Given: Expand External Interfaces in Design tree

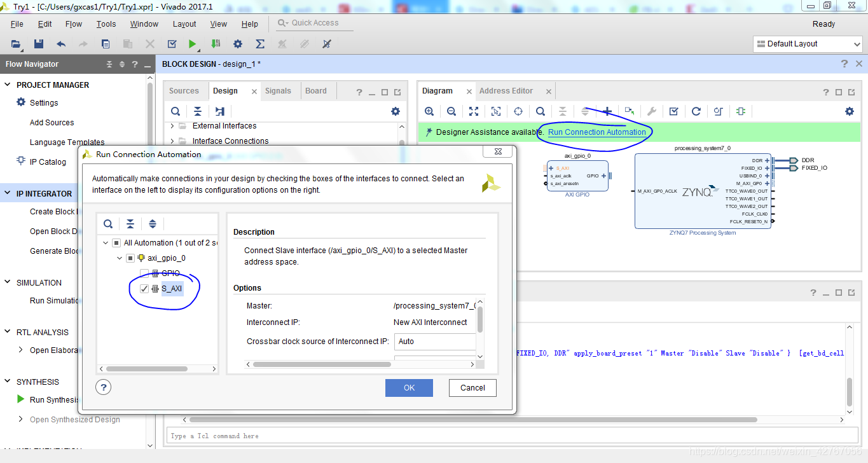Looking at the screenshot, I should [172, 126].
